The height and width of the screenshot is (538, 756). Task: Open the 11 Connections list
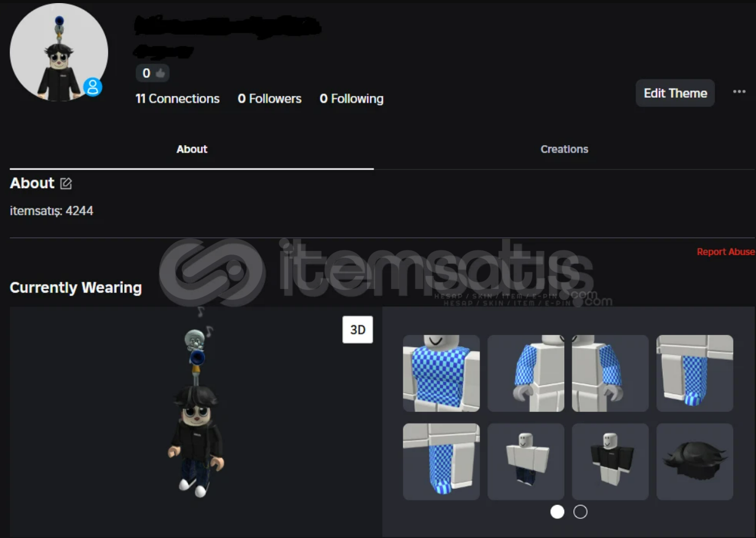click(x=178, y=98)
